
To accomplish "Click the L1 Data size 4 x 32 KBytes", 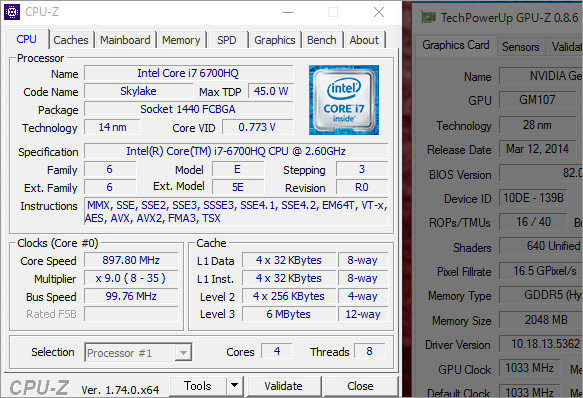I will (x=289, y=260).
